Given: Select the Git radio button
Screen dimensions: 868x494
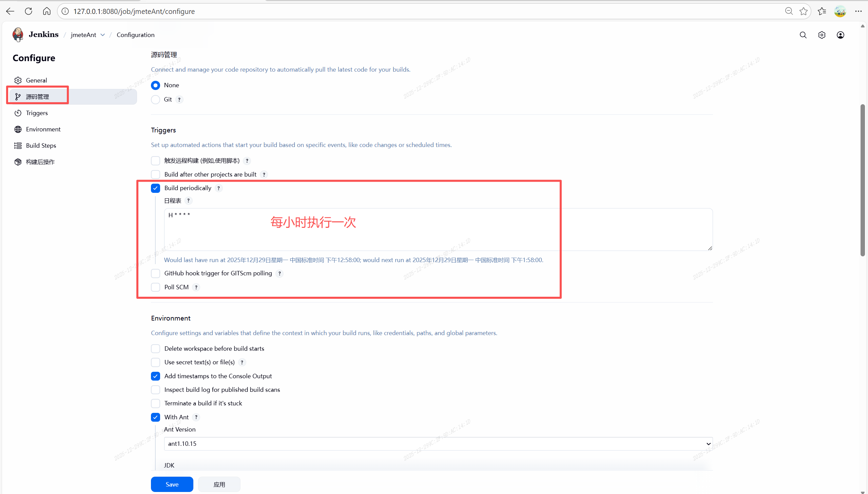Looking at the screenshot, I should (155, 99).
